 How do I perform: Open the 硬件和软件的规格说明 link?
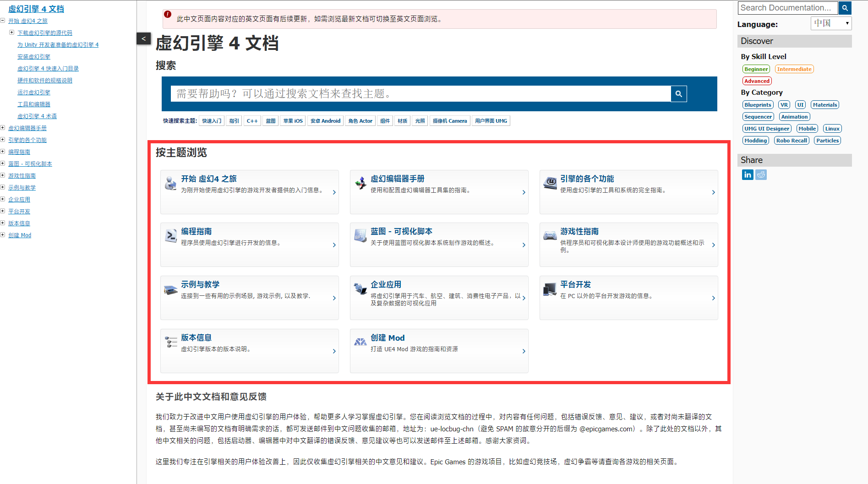(45, 80)
